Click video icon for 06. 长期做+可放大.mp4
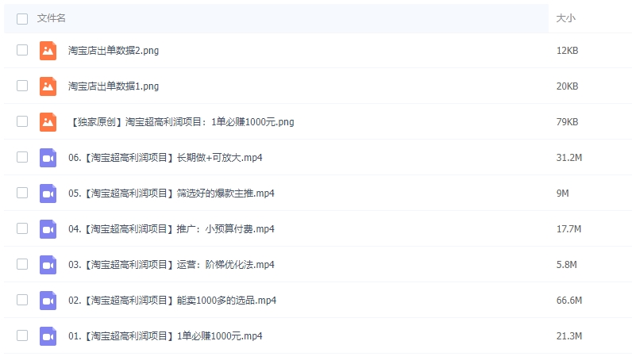 click(x=48, y=158)
